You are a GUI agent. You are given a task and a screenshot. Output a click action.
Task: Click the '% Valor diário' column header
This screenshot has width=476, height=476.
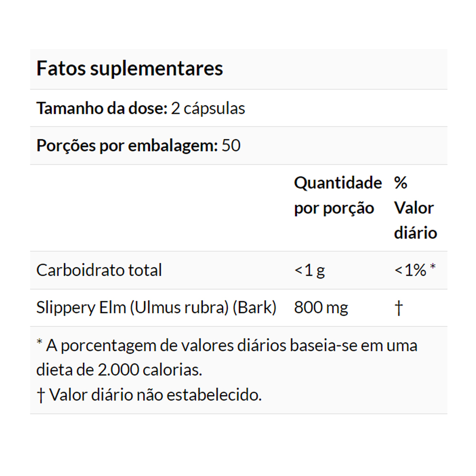[x=415, y=208]
